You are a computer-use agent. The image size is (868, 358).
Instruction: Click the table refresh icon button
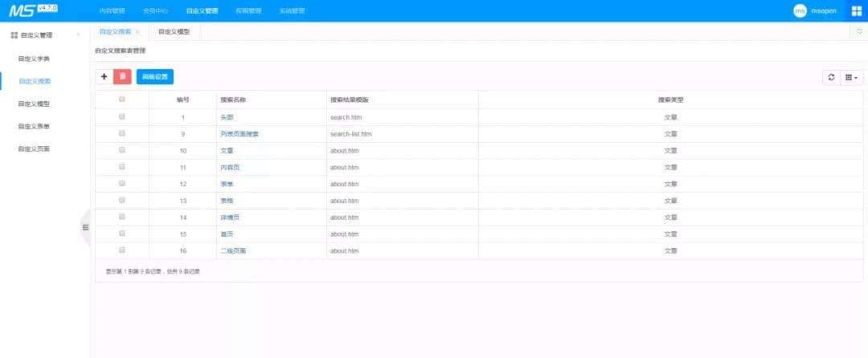coord(831,77)
